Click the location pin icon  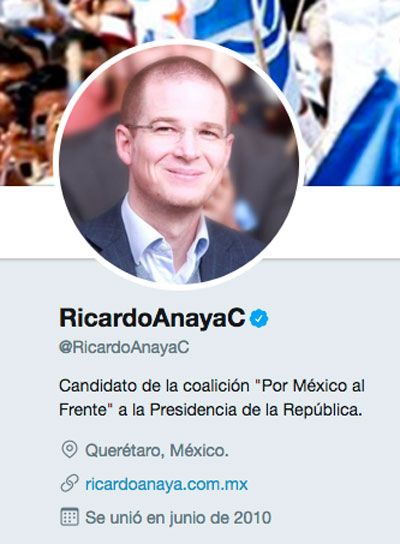point(69,450)
